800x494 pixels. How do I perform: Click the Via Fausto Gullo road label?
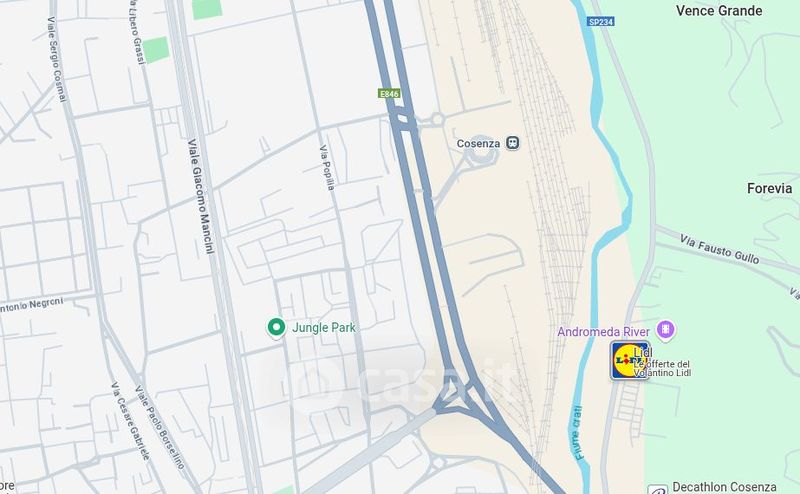719,249
